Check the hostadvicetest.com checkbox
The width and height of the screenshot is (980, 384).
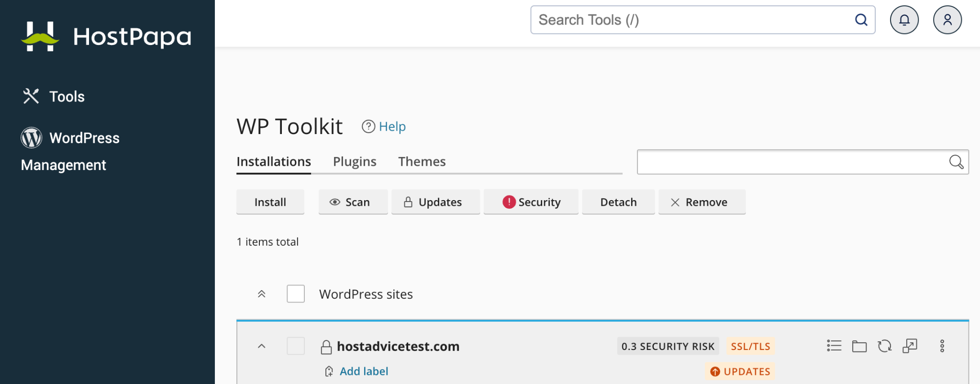296,346
